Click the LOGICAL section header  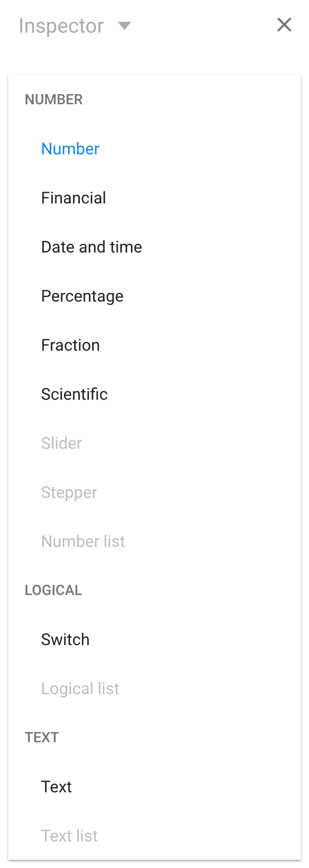click(x=53, y=590)
